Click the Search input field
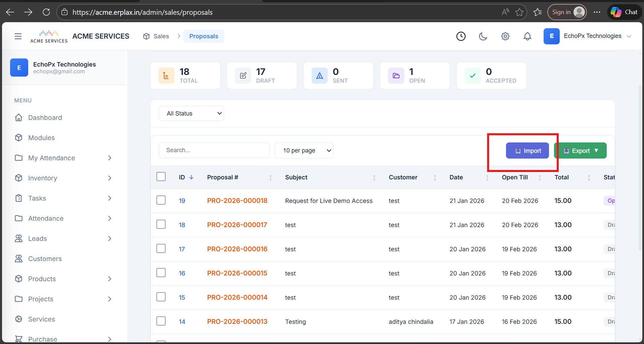This screenshot has width=644, height=344. [214, 150]
